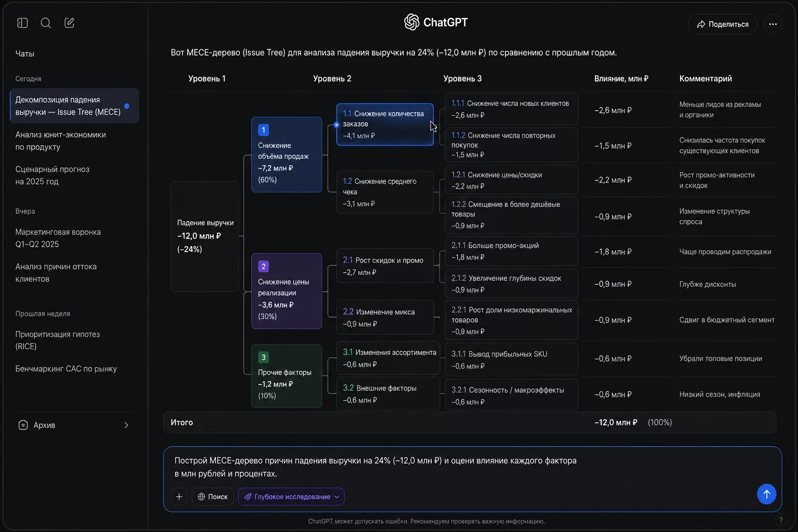Click impact value −1,5 млн ₽

point(613,146)
